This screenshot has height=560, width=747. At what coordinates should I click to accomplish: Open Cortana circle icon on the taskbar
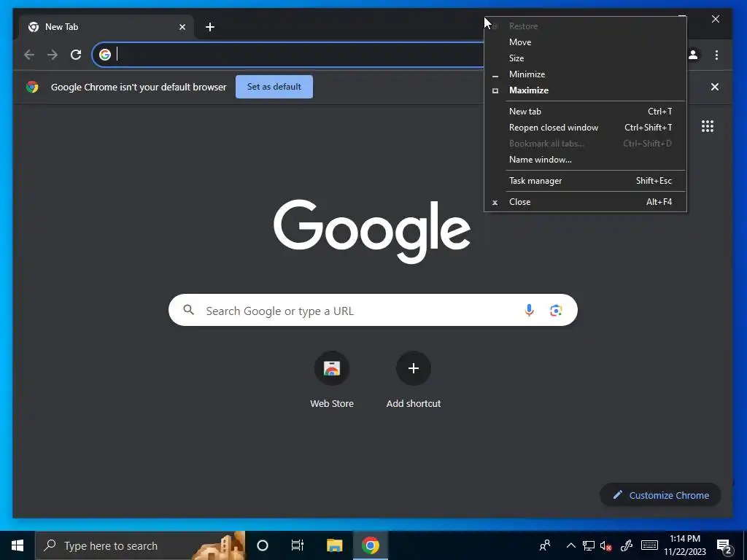click(263, 545)
